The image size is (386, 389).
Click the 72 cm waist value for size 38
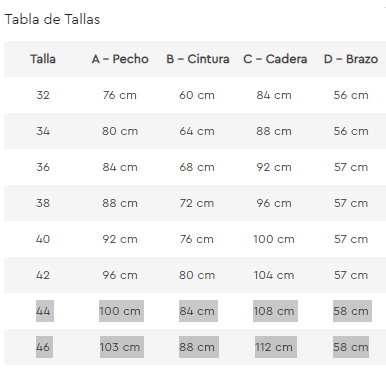point(197,203)
